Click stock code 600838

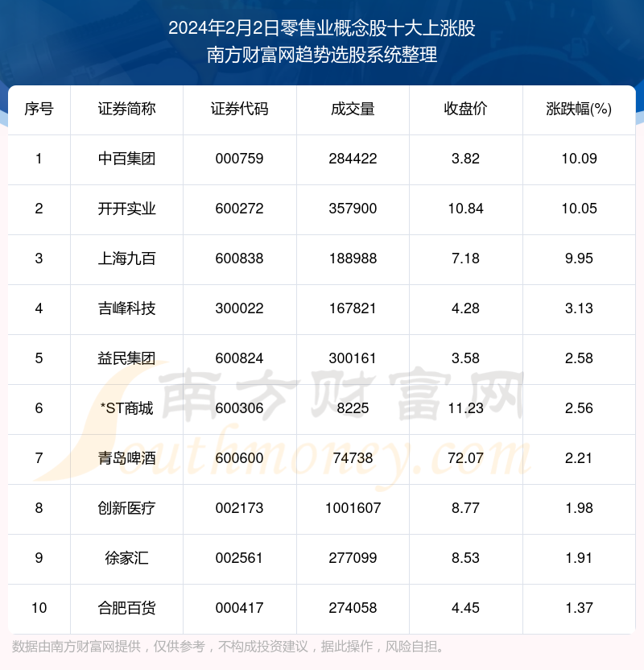[x=240, y=258]
